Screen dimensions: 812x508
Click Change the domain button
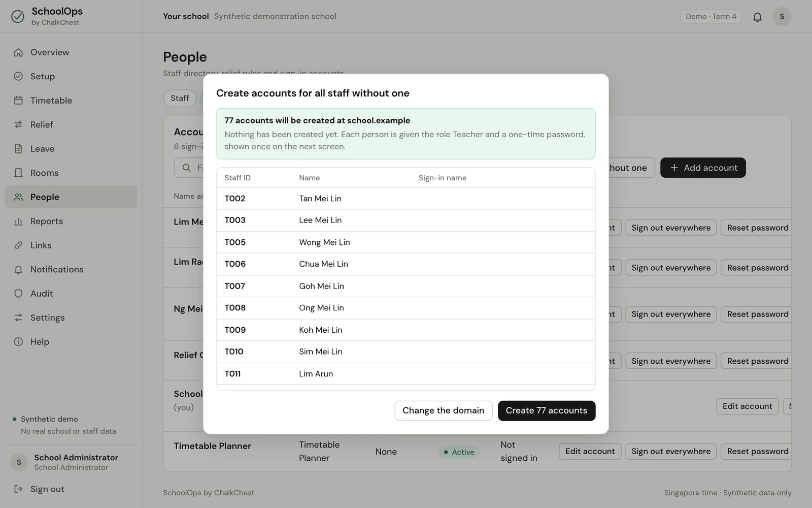(x=444, y=410)
